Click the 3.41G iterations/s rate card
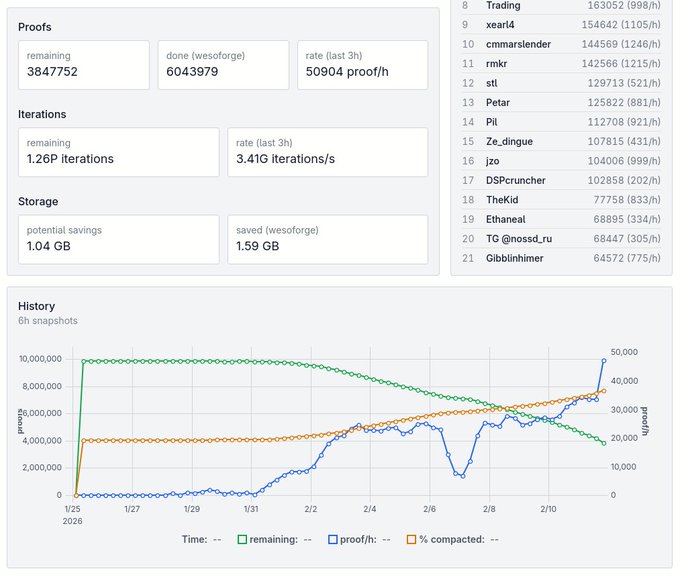 (x=327, y=152)
